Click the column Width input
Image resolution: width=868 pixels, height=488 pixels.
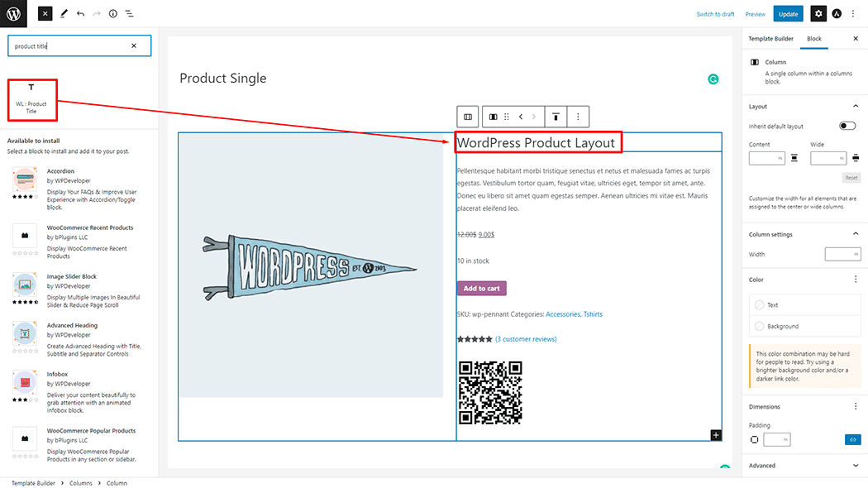[842, 254]
